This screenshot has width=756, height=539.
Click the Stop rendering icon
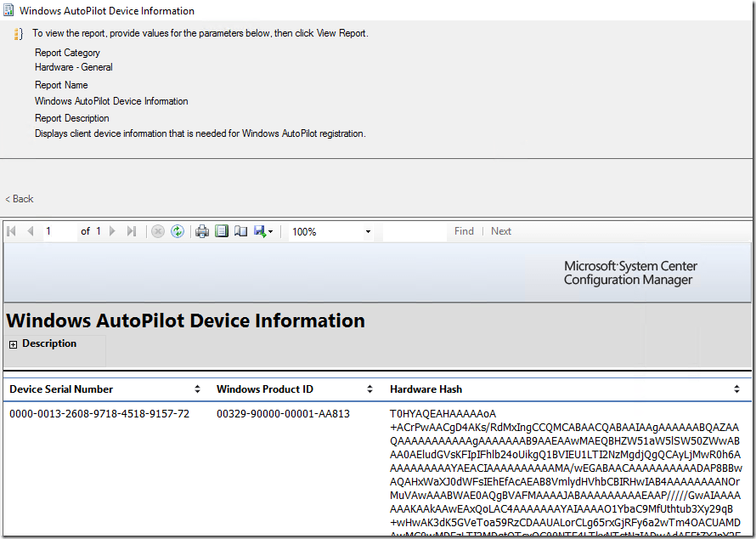tap(158, 231)
